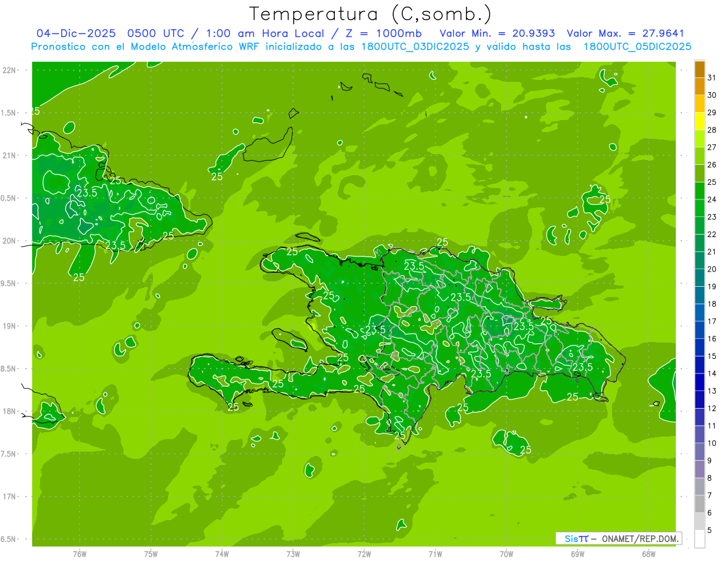Click the latitude axis label '22N'
The image size is (728, 562).
click(9, 70)
